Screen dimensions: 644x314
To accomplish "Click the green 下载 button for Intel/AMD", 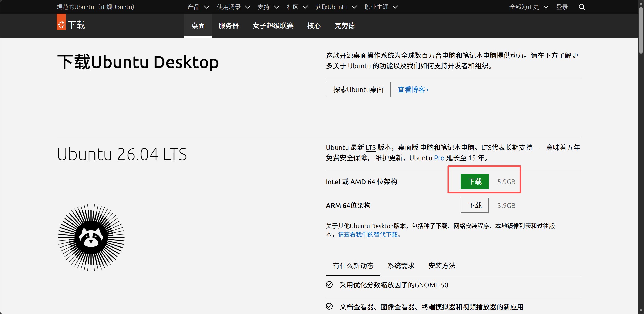I will 474,182.
